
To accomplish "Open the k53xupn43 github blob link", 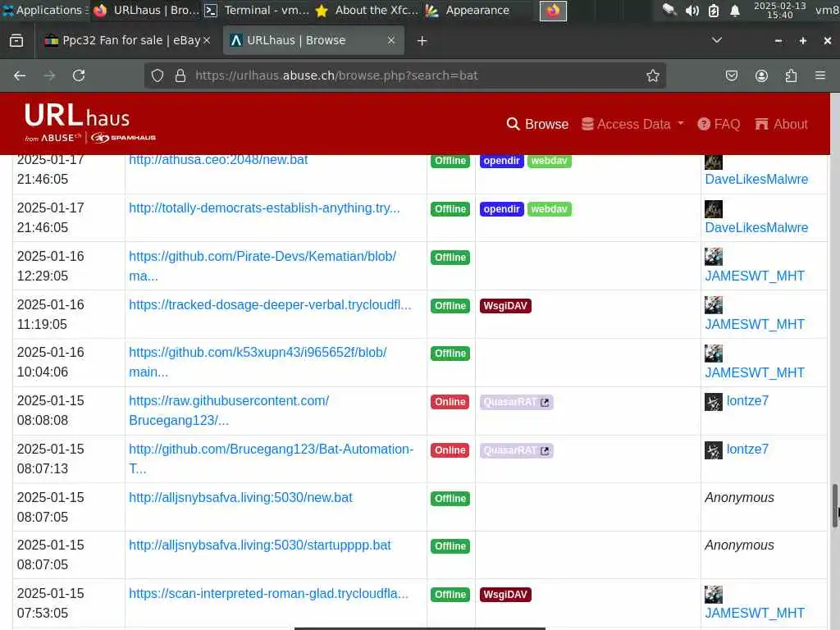I will tap(258, 362).
